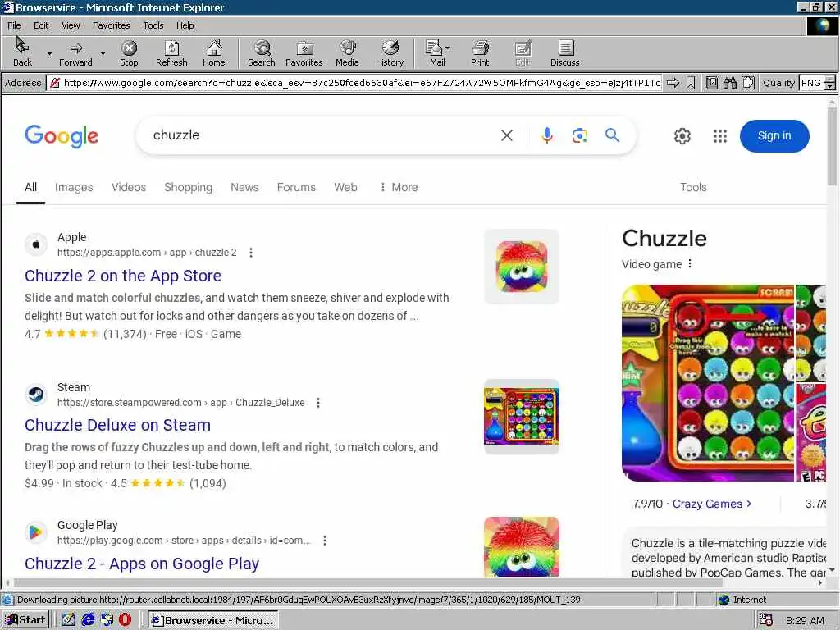Click the framed bookmark icon in the address toolbar

pyautogui.click(x=712, y=83)
